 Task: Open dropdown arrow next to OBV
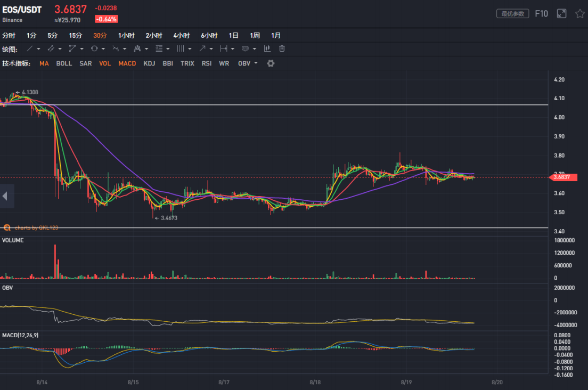coord(256,63)
